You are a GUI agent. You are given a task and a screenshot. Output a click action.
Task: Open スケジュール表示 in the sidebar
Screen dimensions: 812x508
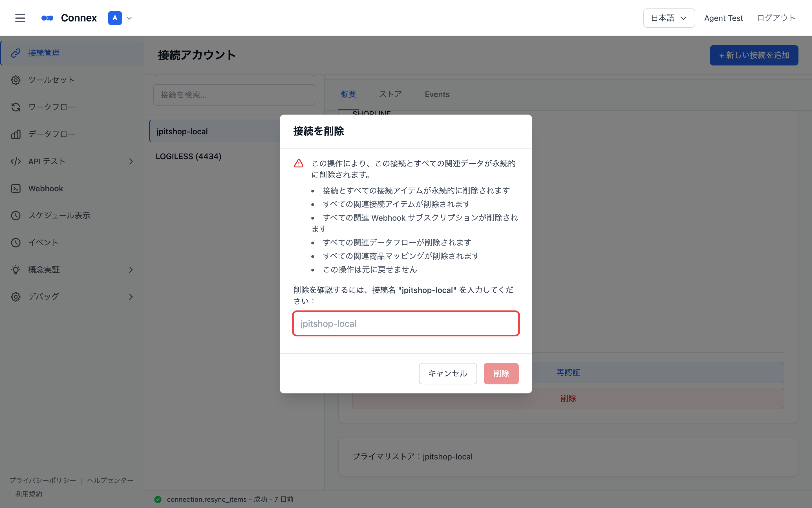coord(72,215)
